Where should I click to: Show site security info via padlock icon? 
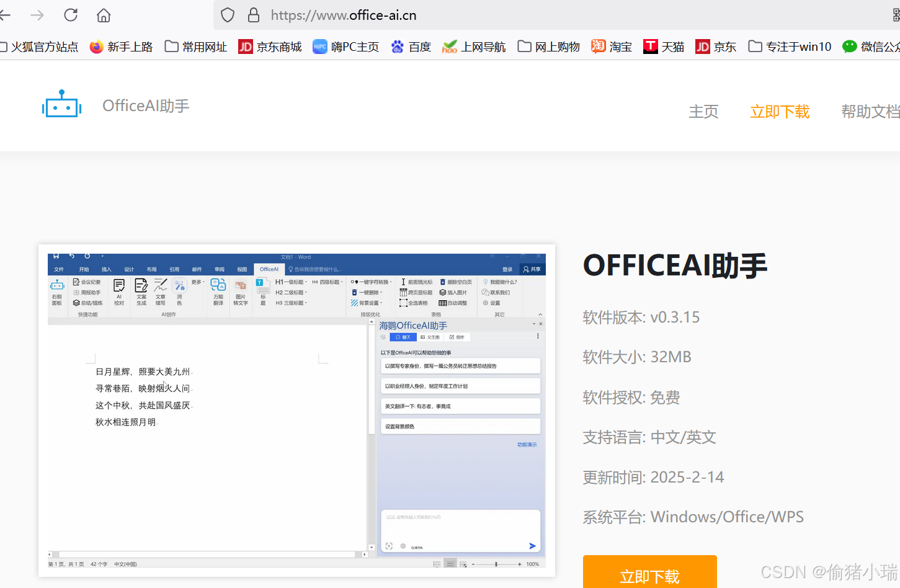pyautogui.click(x=253, y=15)
